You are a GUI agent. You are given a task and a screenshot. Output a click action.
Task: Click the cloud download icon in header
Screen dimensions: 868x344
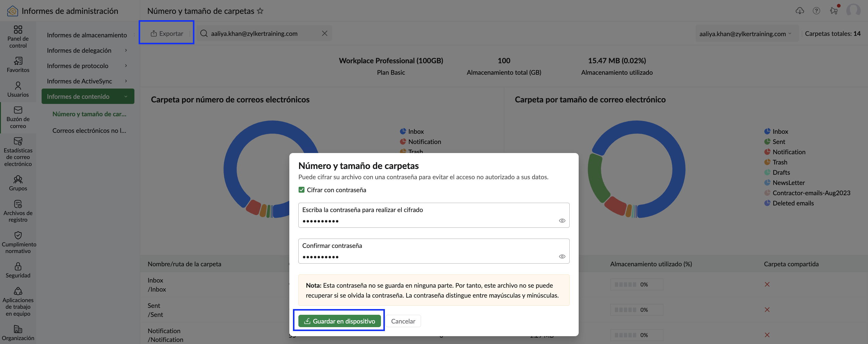800,11
